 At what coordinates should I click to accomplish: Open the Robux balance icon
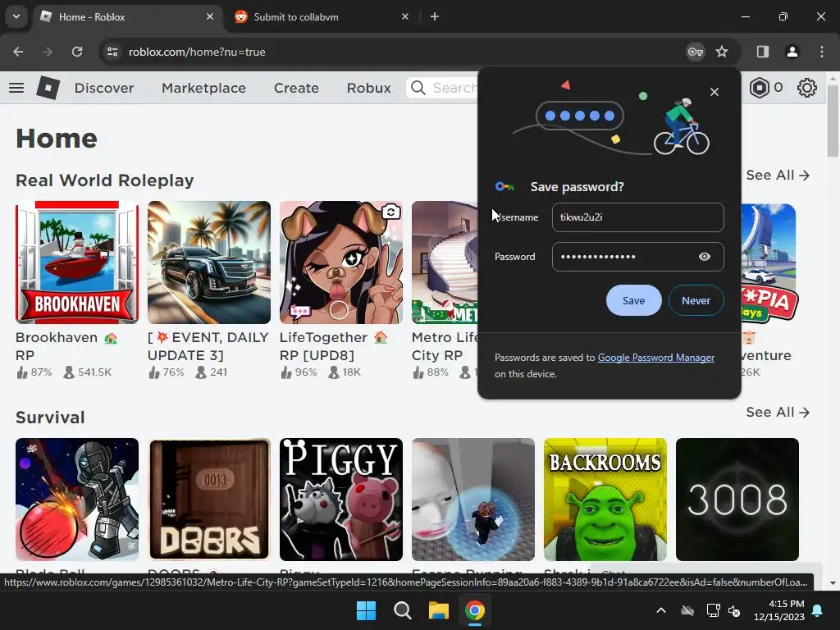759,87
